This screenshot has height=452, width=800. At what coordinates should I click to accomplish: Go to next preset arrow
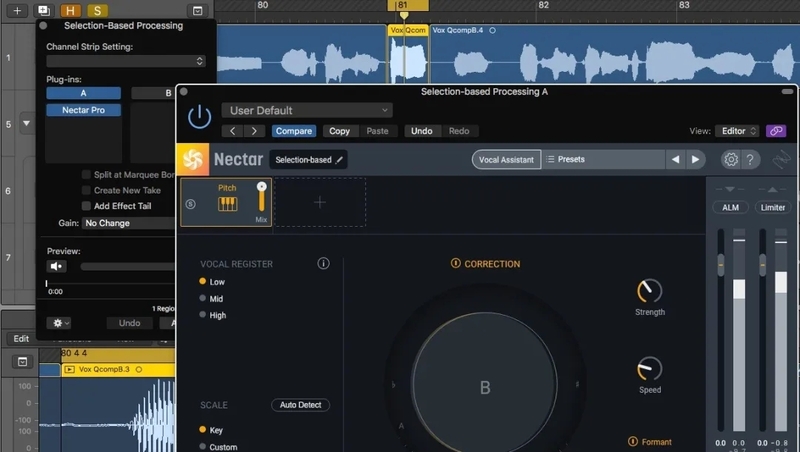coord(254,131)
